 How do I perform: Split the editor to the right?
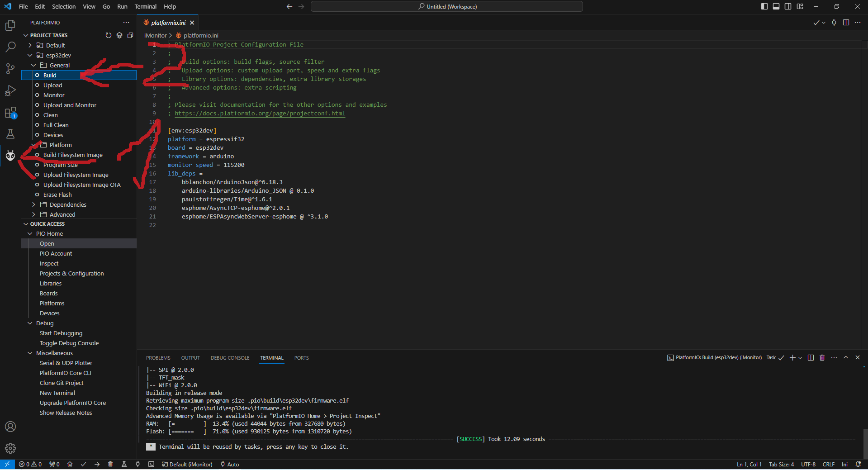click(x=846, y=23)
